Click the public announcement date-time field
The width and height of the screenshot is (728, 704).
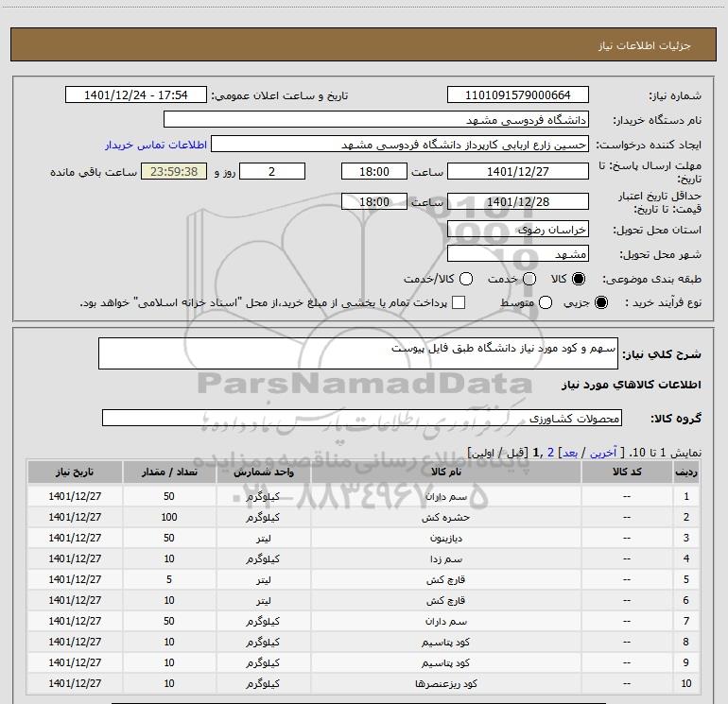(x=136, y=94)
